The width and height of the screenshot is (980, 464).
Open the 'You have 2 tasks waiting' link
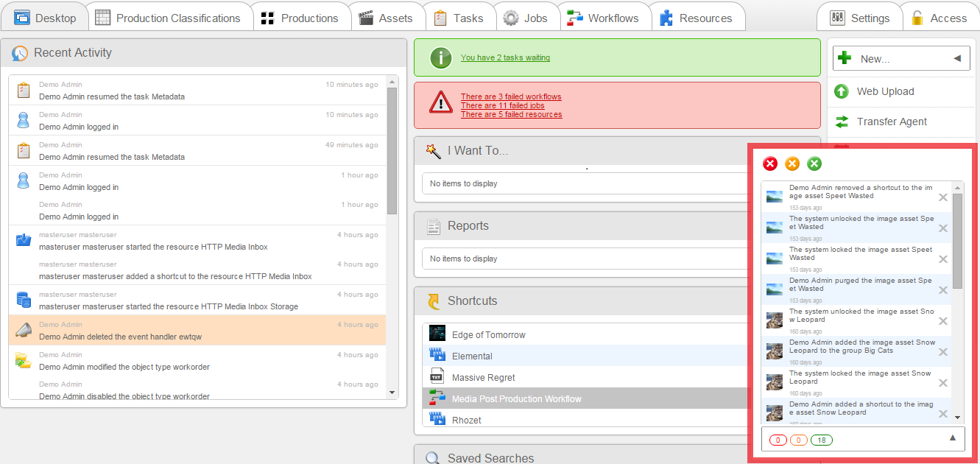(505, 57)
